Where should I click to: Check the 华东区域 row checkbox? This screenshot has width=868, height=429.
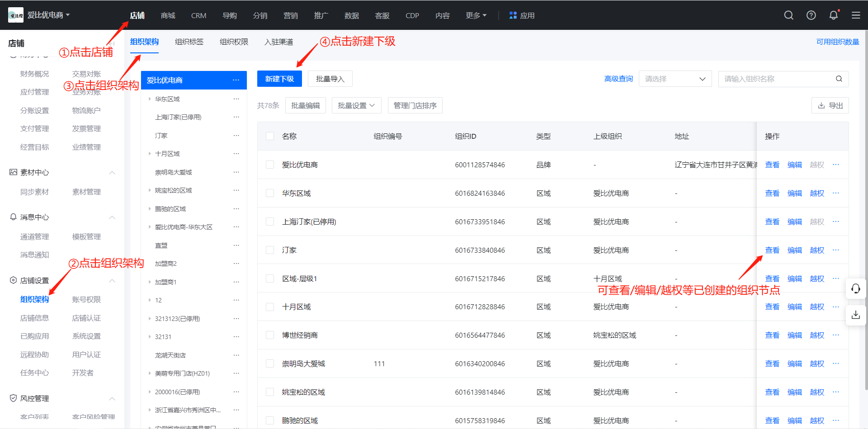[x=270, y=193]
